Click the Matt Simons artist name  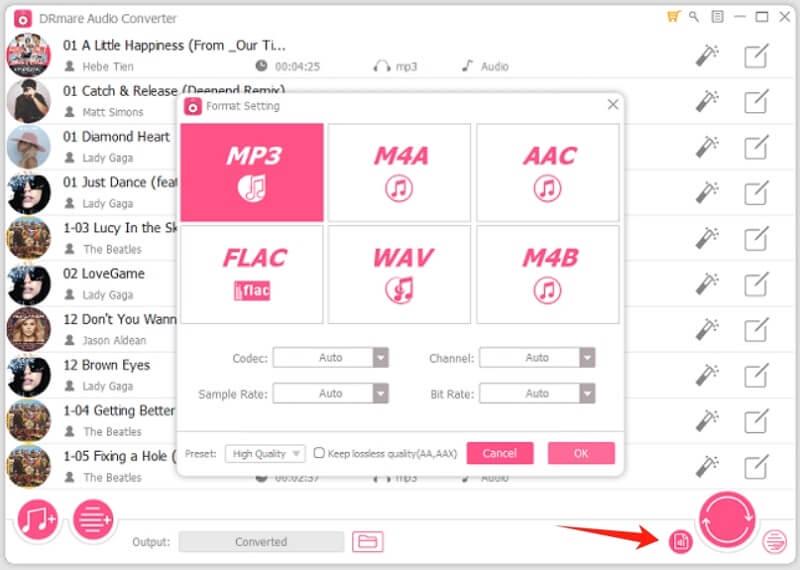tap(113, 112)
